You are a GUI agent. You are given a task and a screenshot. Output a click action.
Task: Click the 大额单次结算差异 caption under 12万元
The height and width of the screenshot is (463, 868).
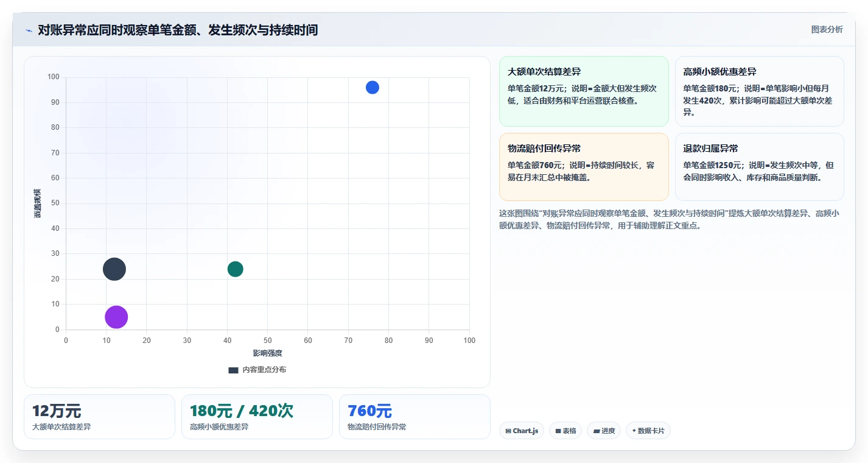pyautogui.click(x=61, y=427)
